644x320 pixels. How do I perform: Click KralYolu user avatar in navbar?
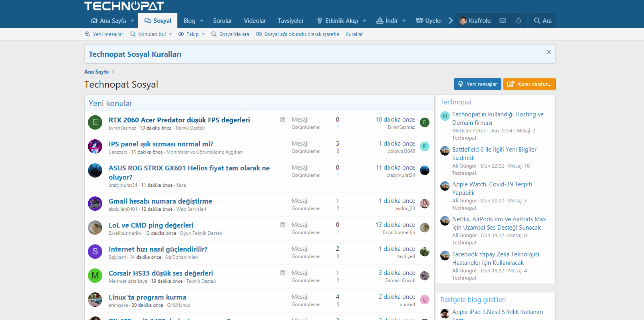tap(463, 21)
